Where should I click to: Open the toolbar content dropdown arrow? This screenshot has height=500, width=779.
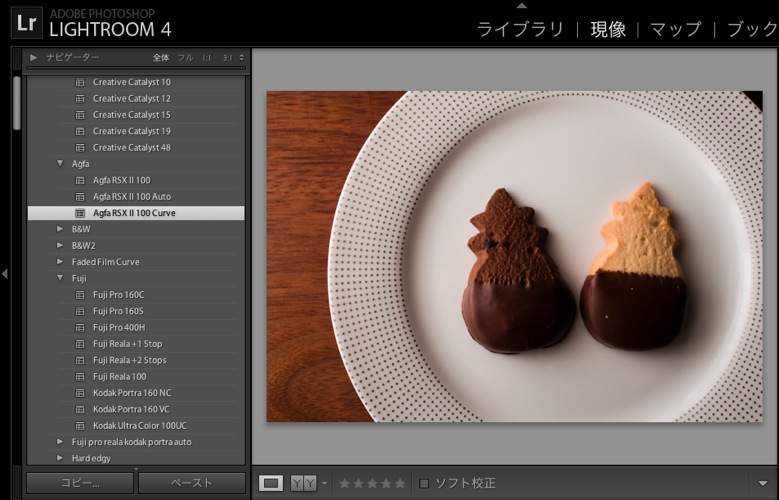click(x=763, y=483)
